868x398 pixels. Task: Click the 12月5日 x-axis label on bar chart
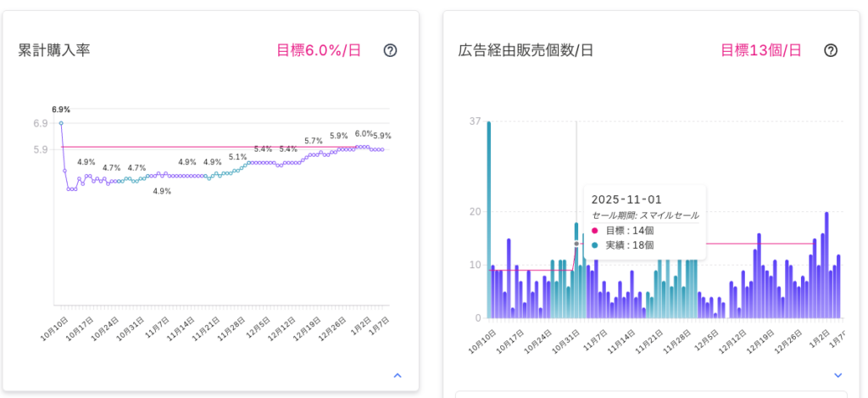706,341
